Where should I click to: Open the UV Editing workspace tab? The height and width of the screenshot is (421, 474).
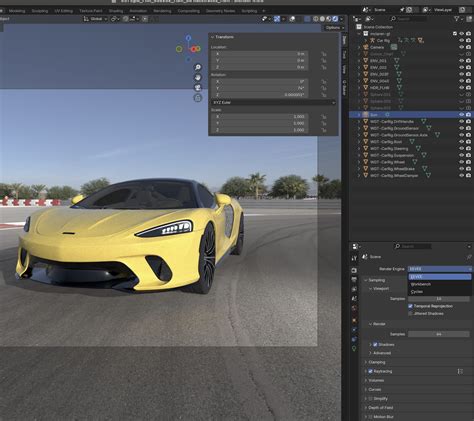click(64, 11)
